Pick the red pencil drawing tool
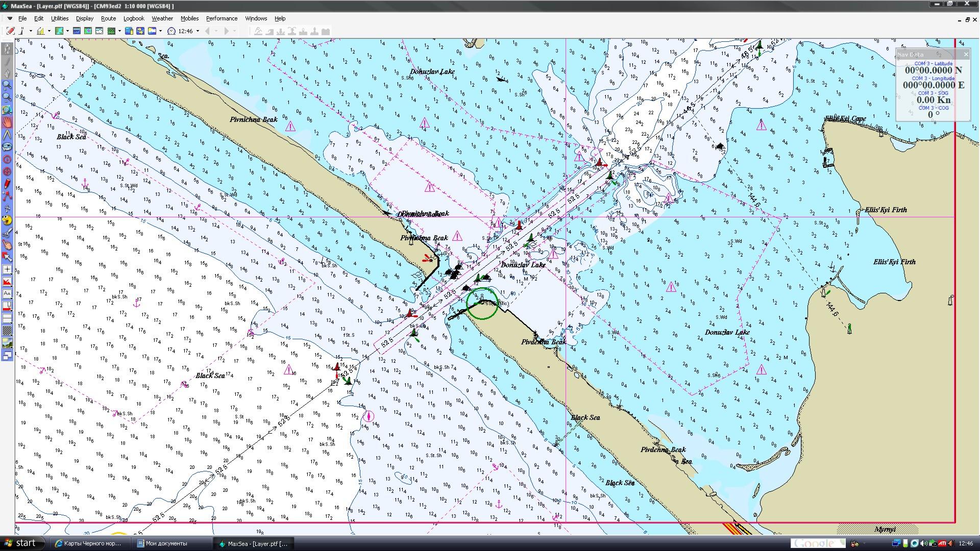This screenshot has height=551, width=980. click(x=7, y=184)
